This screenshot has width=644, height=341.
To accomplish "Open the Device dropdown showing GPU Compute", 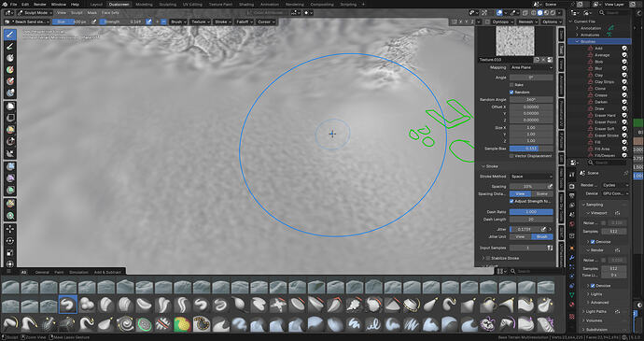I will pos(615,193).
